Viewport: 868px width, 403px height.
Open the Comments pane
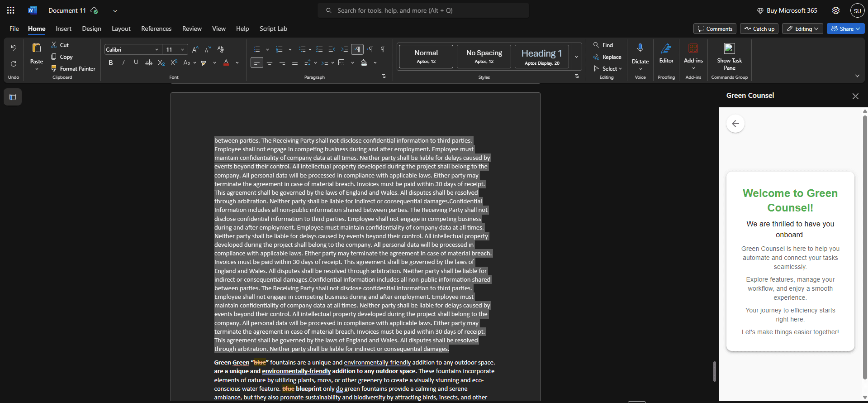pyautogui.click(x=715, y=29)
